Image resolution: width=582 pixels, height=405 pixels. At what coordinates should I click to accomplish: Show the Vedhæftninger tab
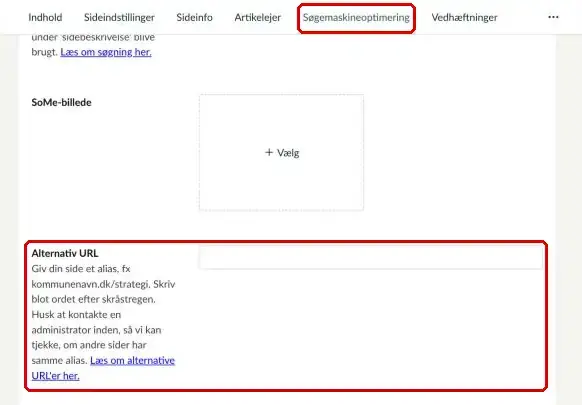[x=464, y=17]
